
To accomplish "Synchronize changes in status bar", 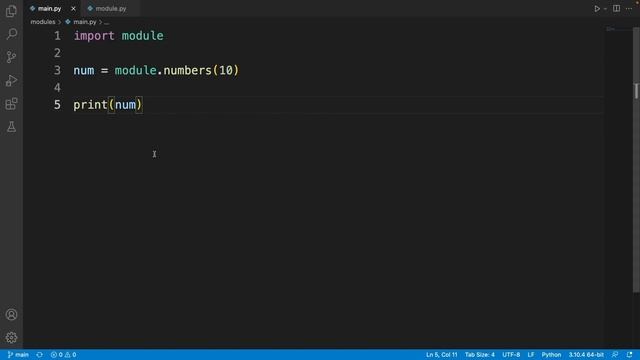I will point(40,355).
